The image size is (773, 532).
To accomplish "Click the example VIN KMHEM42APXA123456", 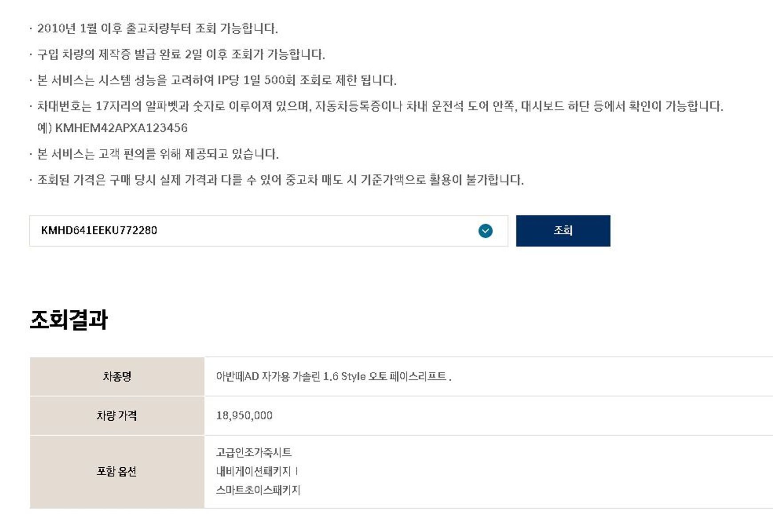I will click(x=121, y=128).
